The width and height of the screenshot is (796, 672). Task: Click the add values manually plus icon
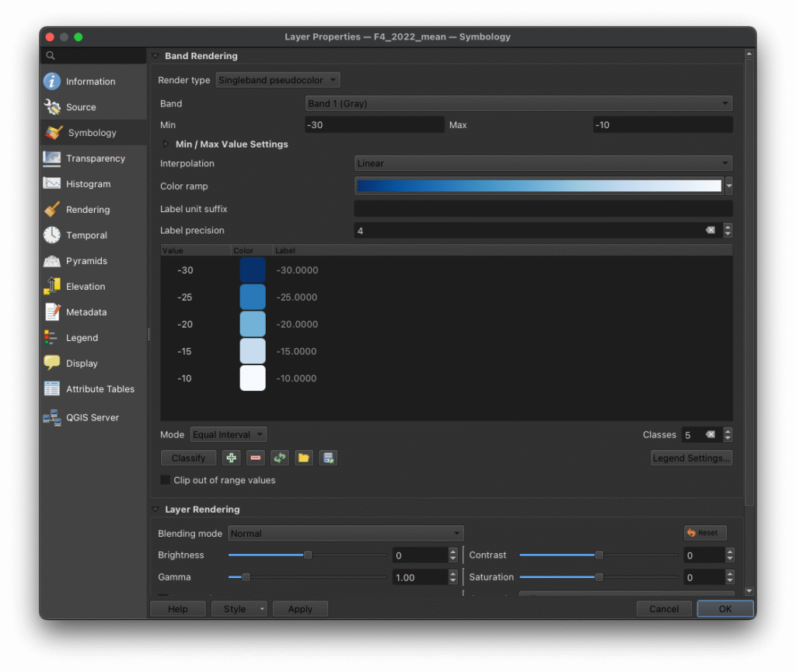tap(231, 458)
